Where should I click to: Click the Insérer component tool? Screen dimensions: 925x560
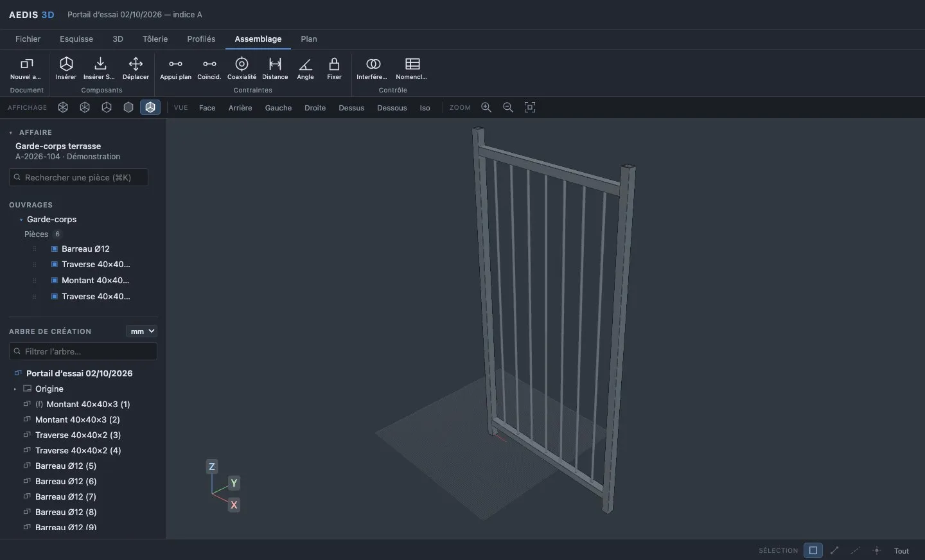tap(66, 68)
